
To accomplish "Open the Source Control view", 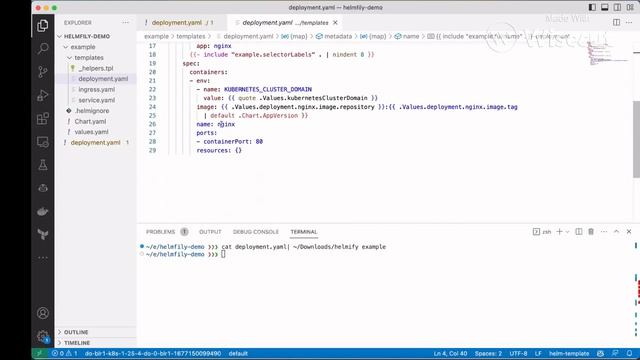I will pos(42,72).
